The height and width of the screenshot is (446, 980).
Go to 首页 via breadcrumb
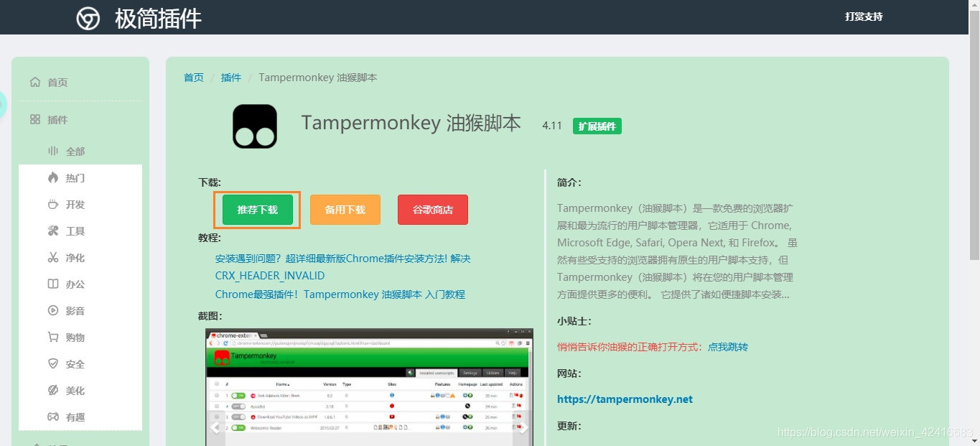(x=194, y=78)
